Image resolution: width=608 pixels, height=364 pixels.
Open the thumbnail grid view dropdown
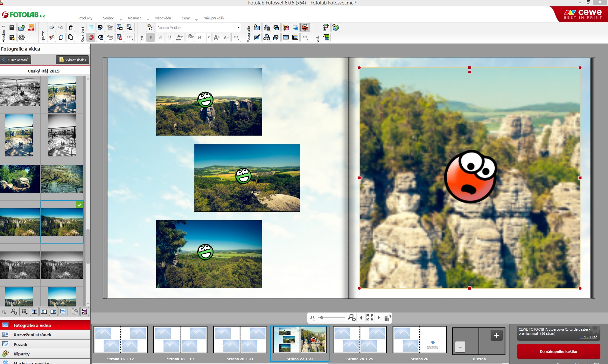(x=24, y=312)
